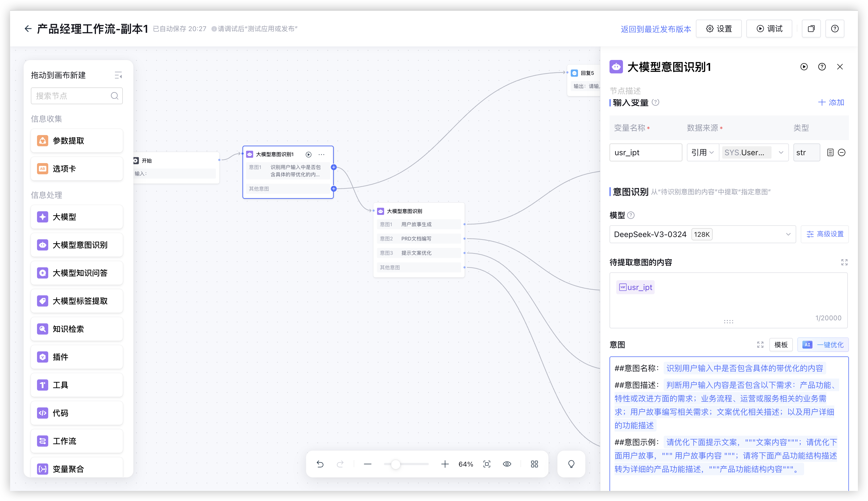Viewport: 868px width, 501px height.
Task: Click the fit-to-screen icon in zoom bar
Action: (x=486, y=464)
